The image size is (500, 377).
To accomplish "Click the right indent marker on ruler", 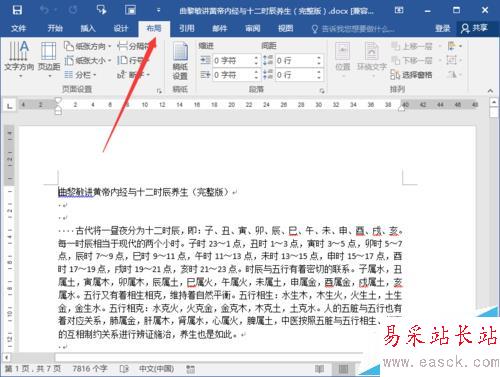I will point(401,108).
